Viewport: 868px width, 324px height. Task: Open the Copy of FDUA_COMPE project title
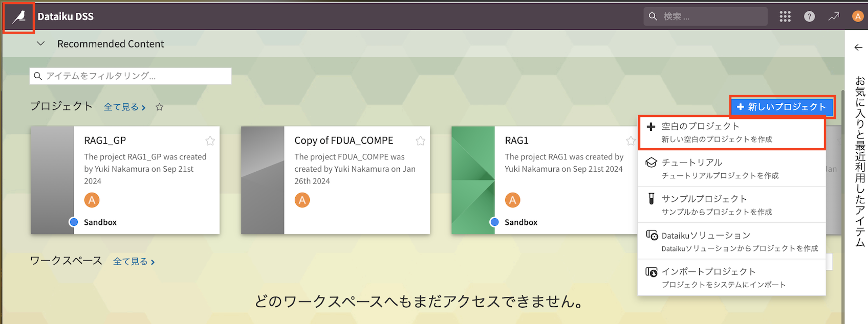pos(344,141)
